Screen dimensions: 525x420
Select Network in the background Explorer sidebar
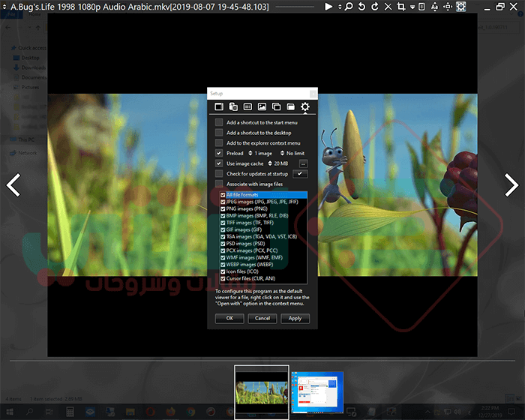coord(23,153)
